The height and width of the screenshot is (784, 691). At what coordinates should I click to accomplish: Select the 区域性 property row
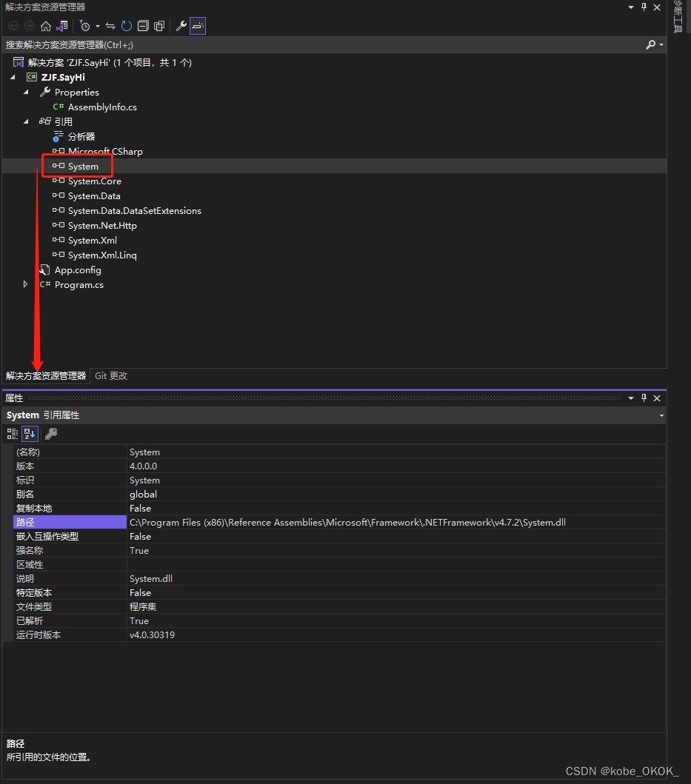(x=340, y=565)
